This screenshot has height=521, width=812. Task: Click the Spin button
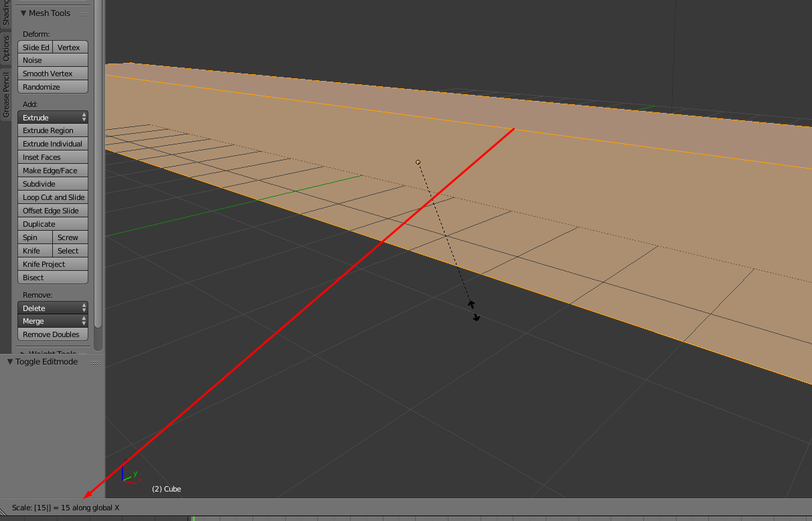pos(35,237)
